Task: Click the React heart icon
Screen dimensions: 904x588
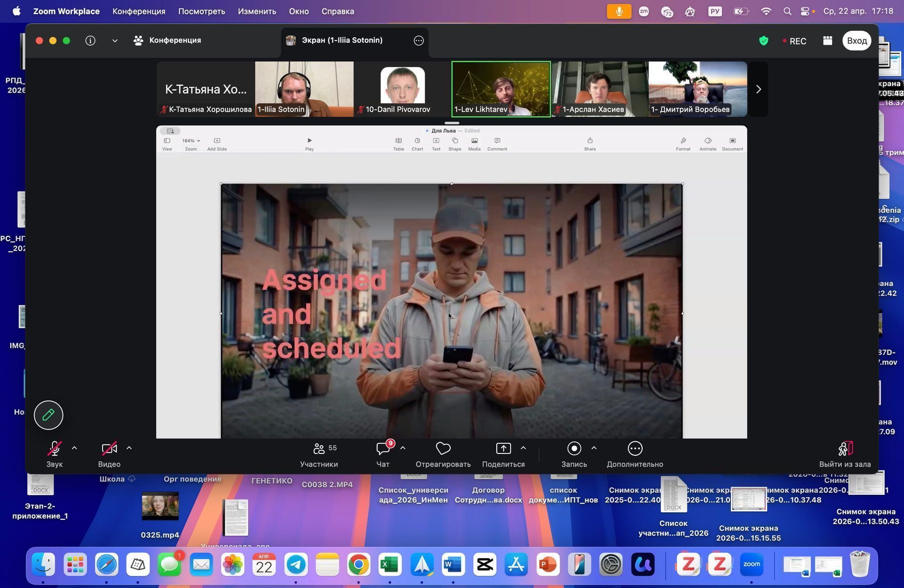Action: [x=443, y=449]
